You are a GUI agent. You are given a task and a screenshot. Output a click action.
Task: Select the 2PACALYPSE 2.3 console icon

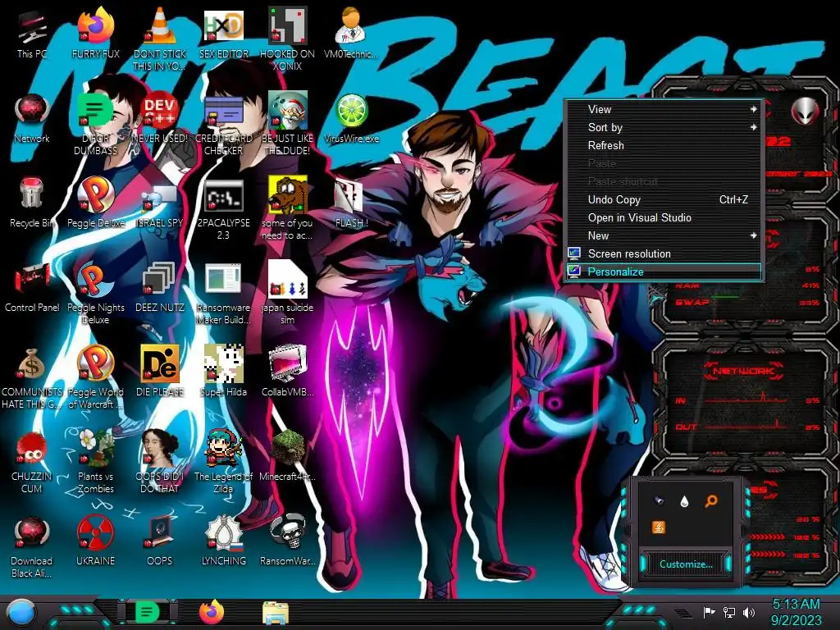224,209
